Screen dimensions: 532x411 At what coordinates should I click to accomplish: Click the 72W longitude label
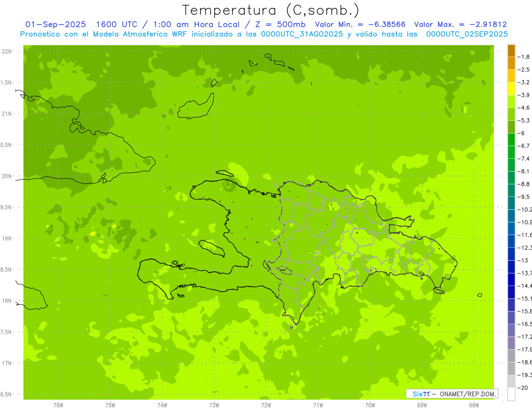coord(266,405)
